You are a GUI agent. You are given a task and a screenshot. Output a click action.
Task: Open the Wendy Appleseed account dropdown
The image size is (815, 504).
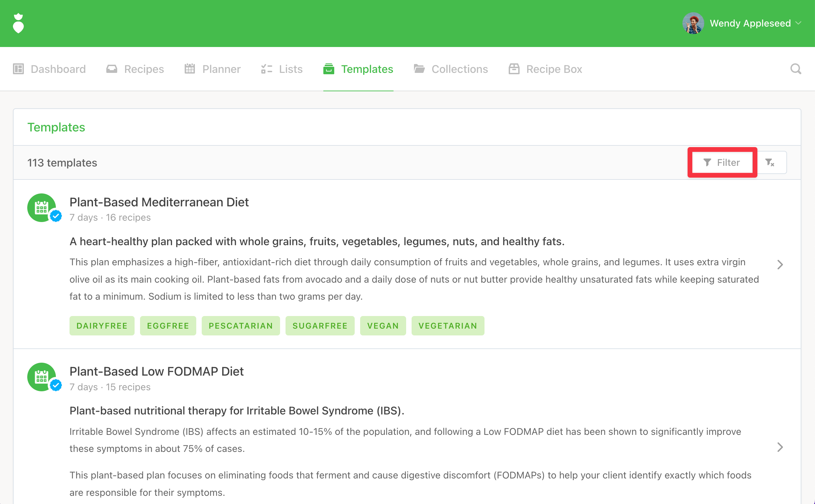(x=798, y=23)
